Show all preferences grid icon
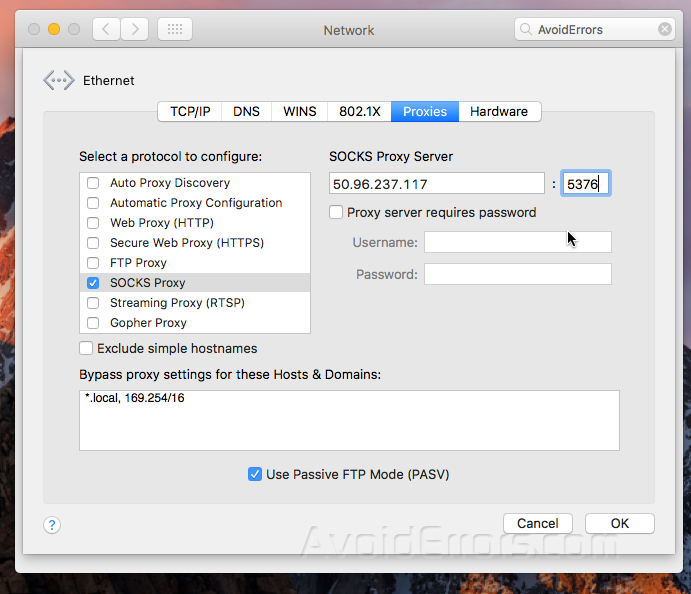The image size is (691, 594). [175, 30]
